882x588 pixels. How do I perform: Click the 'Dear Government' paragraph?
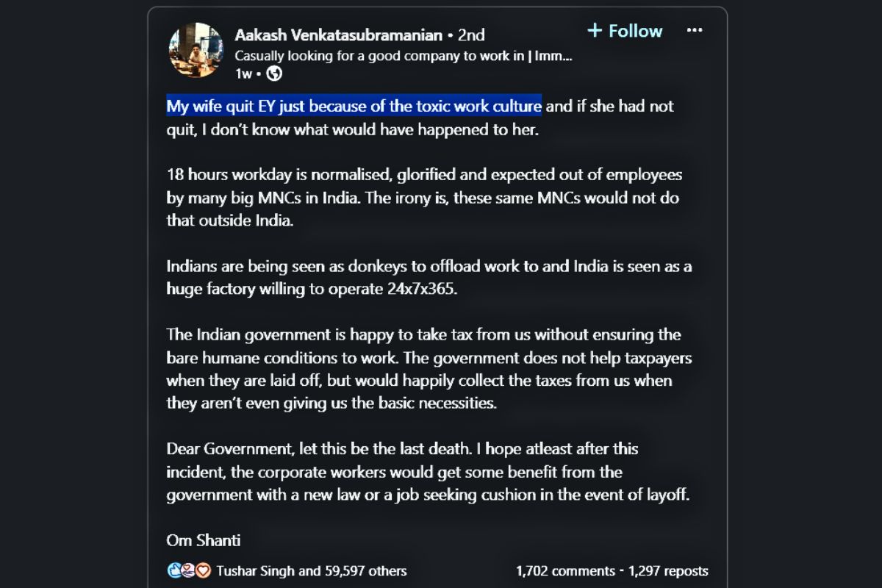(x=428, y=471)
